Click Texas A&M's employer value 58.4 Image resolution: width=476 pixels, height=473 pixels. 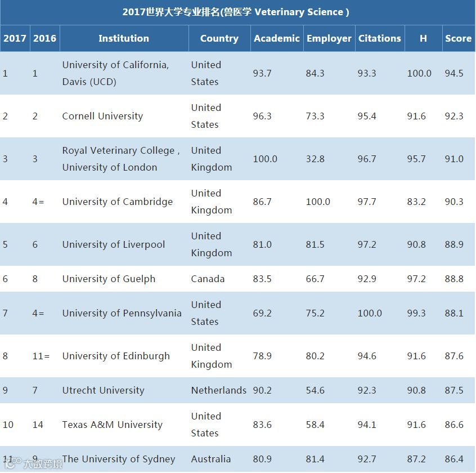coord(315,425)
